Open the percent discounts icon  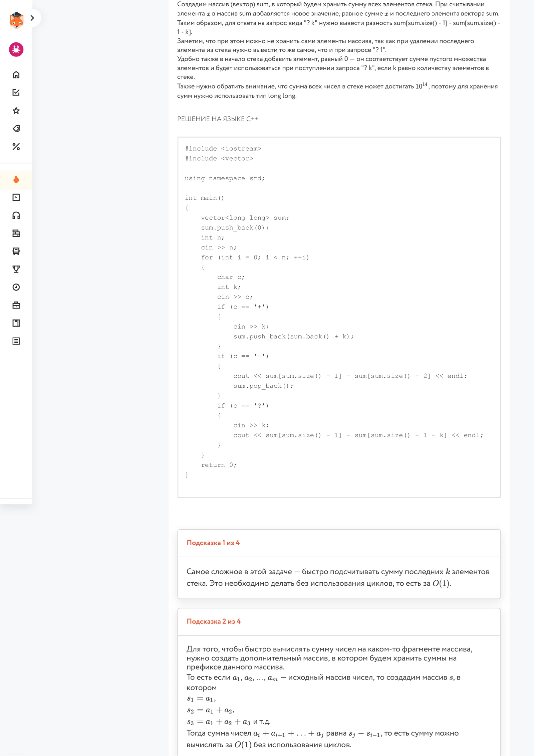click(16, 147)
